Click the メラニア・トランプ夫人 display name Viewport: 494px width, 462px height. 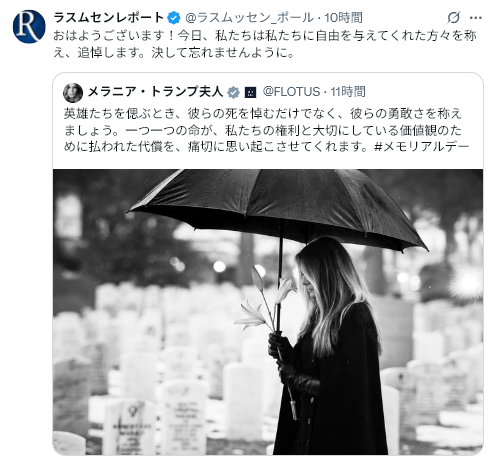click(x=155, y=92)
